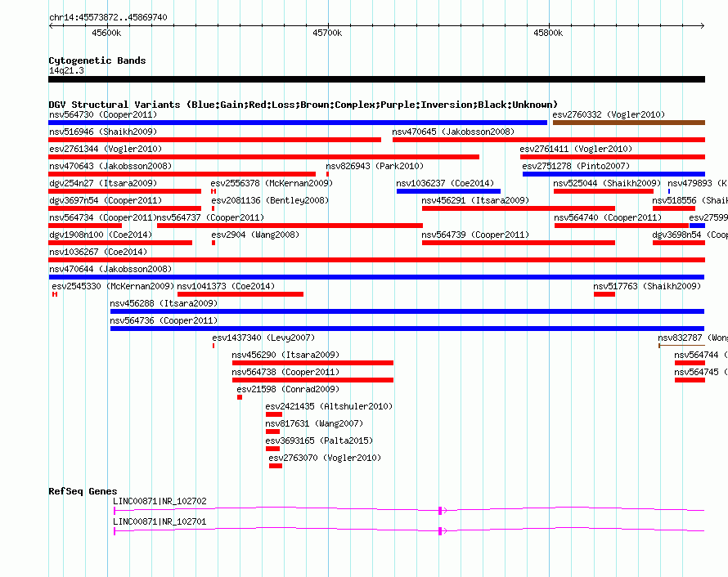Click the esv21598 (Conrad2009) label

pos(288,389)
